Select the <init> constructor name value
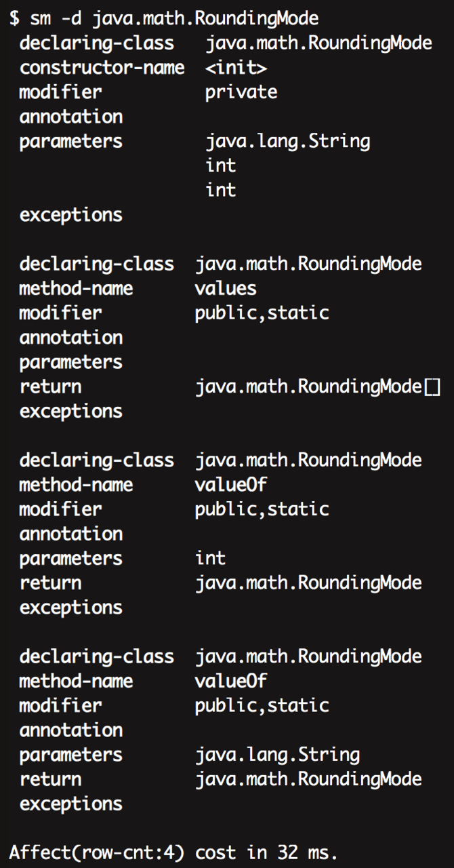The width and height of the screenshot is (454, 868). [236, 68]
